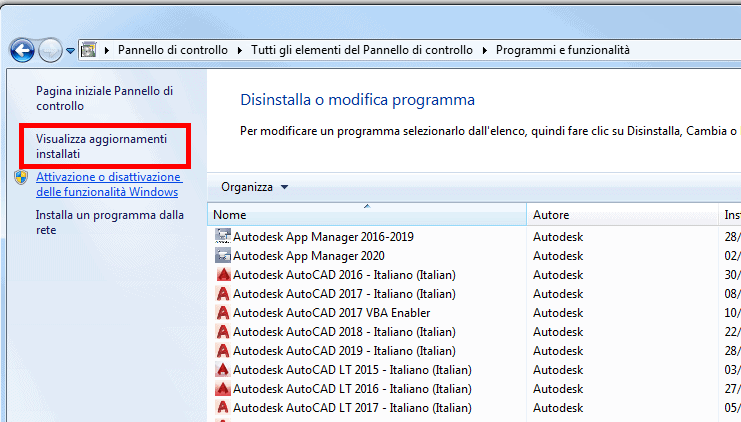Click Installa un programma dalla rete

(x=109, y=222)
